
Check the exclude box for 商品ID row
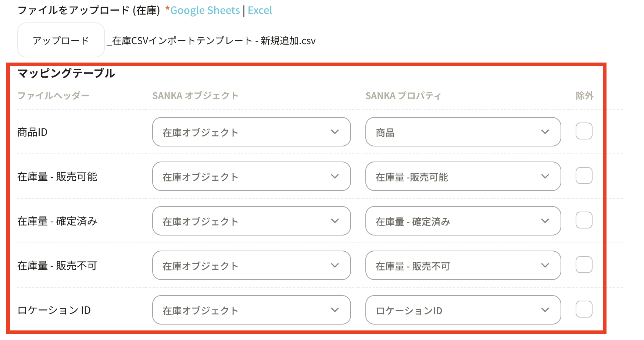pyautogui.click(x=584, y=131)
